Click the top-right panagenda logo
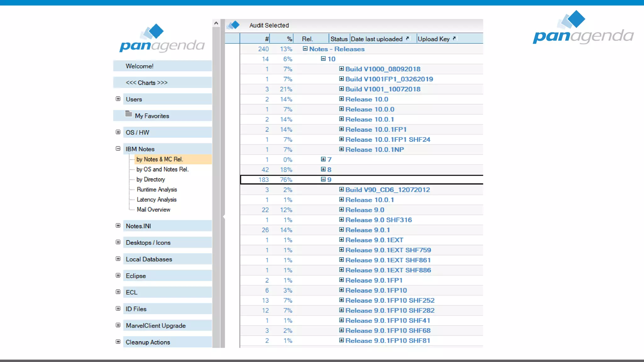Viewport: 644px width, 362px height. pyautogui.click(x=583, y=28)
